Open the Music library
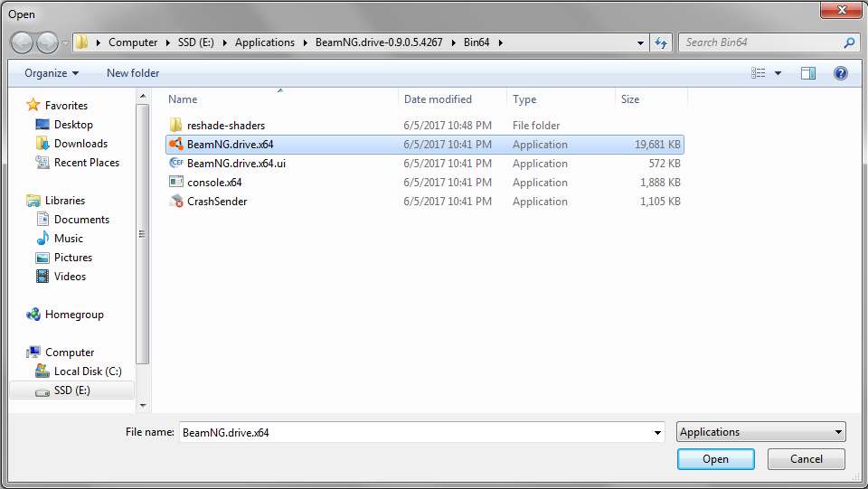 tap(69, 239)
